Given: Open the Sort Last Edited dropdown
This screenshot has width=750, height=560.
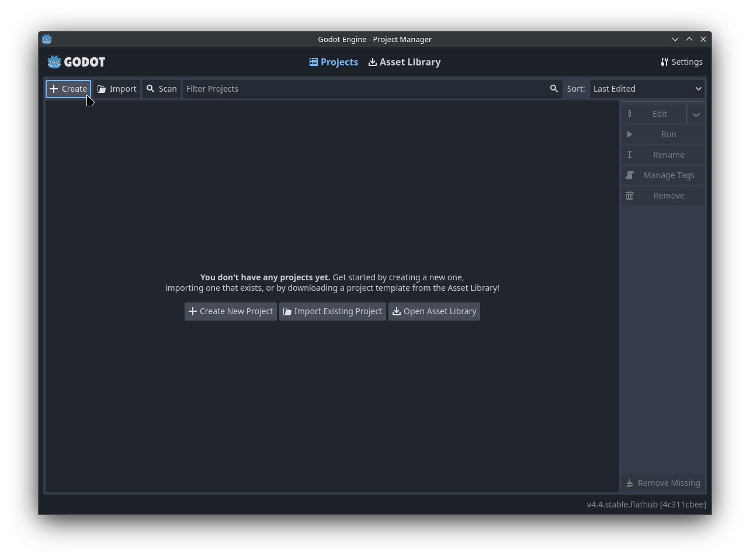Looking at the screenshot, I should [647, 89].
